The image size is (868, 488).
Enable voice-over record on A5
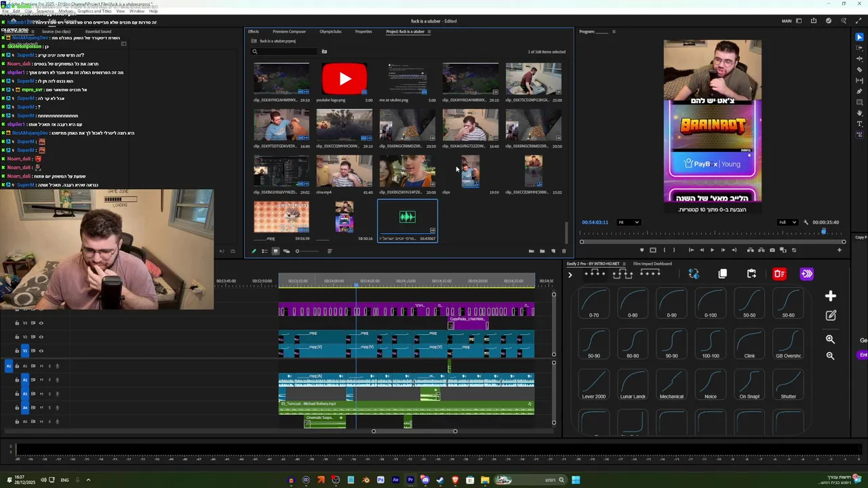57,422
